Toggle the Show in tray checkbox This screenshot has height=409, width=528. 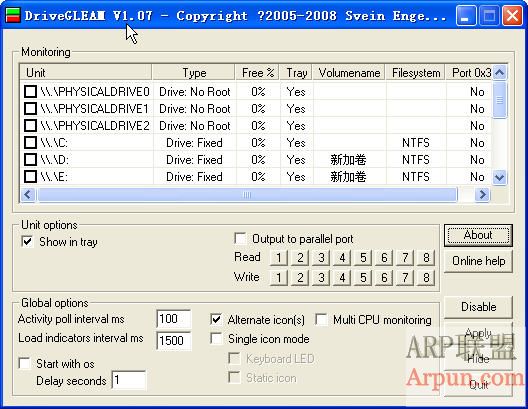(x=28, y=241)
